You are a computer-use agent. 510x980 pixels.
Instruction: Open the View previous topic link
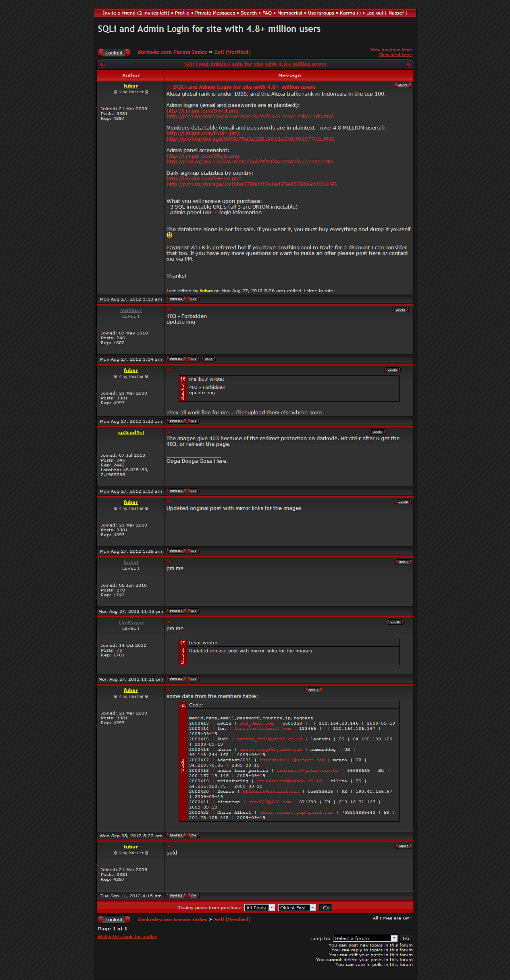tap(391, 50)
